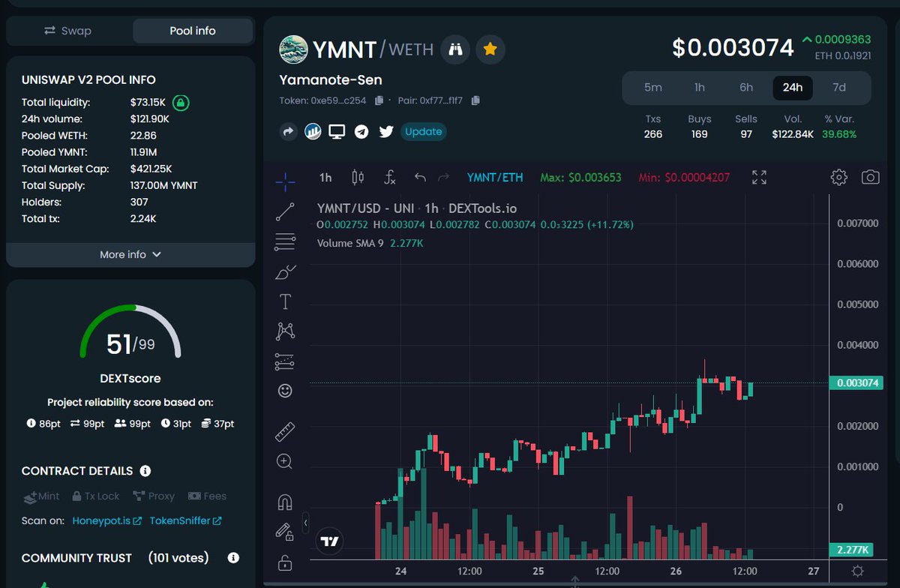Image resolution: width=900 pixels, height=588 pixels.
Task: Open the indicators fx menu
Action: click(x=389, y=178)
